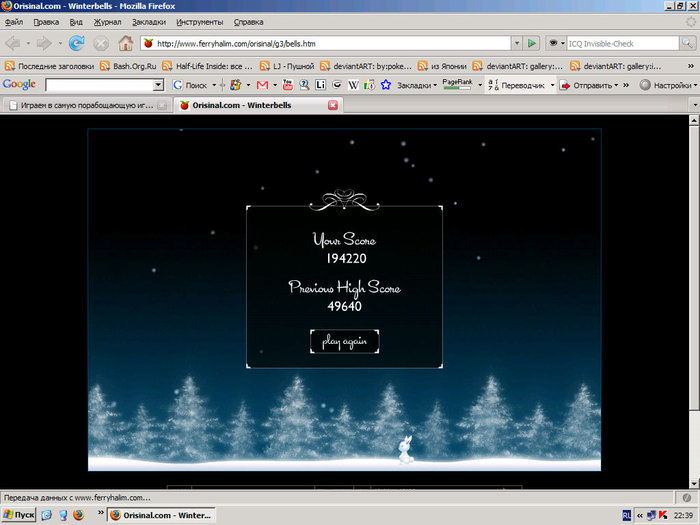Go to the Home page icon
The image size is (700, 525).
[x=126, y=43]
